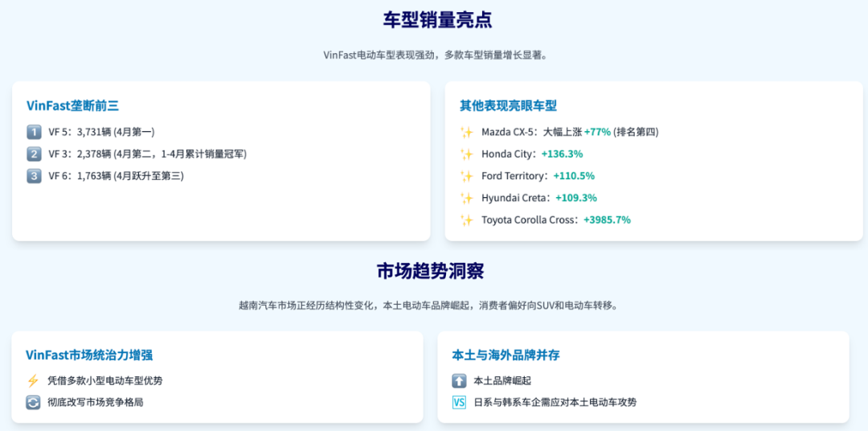Click the Ford Territory model name
The width and height of the screenshot is (868, 431).
pyautogui.click(x=513, y=176)
